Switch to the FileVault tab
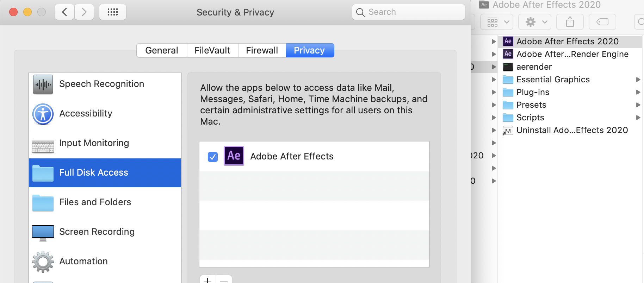 pos(212,50)
